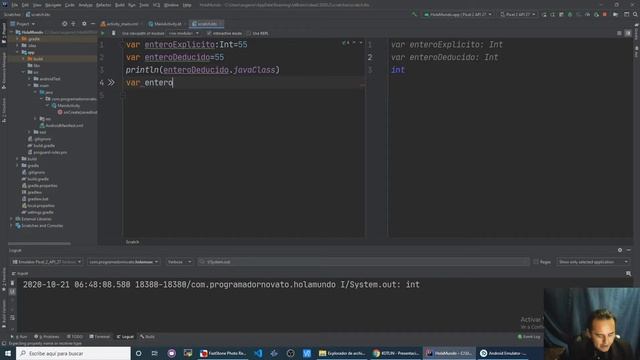The width and height of the screenshot is (640, 360).
Task: Open the Pixel 2 API 27 device dropdown
Action: (x=518, y=14)
